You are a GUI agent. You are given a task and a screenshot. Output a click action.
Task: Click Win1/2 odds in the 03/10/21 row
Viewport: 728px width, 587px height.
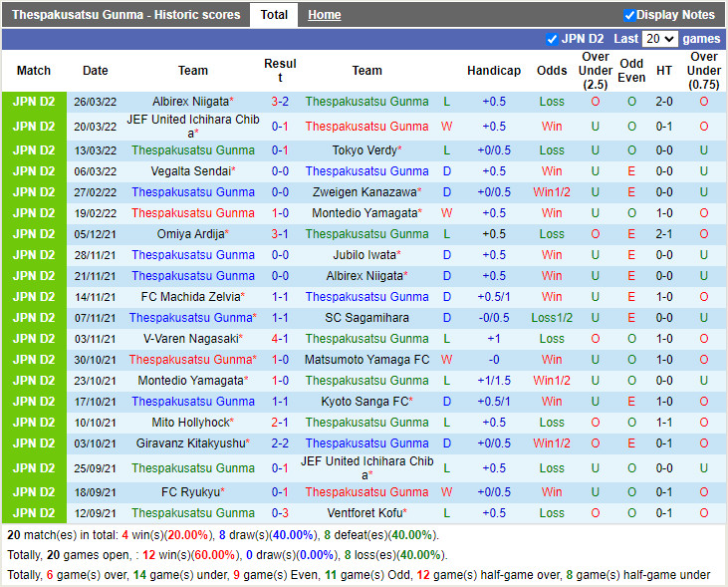(x=552, y=443)
